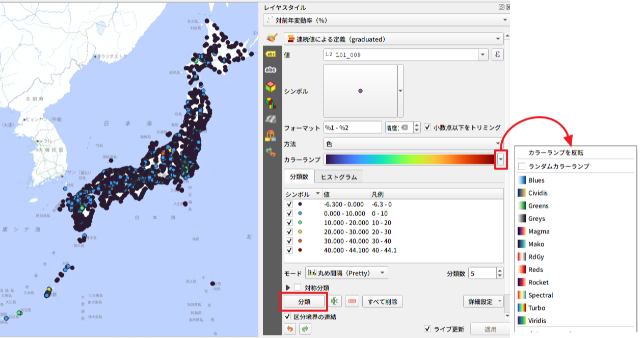Click the green plus add class icon
Screen dimensions: 644x338
pos(335,301)
